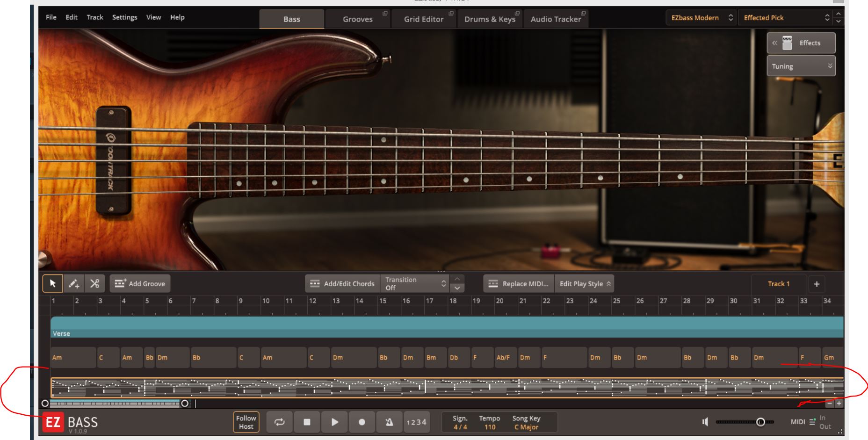This screenshot has width=868, height=440.
Task: Open the Edit menu
Action: tap(72, 17)
